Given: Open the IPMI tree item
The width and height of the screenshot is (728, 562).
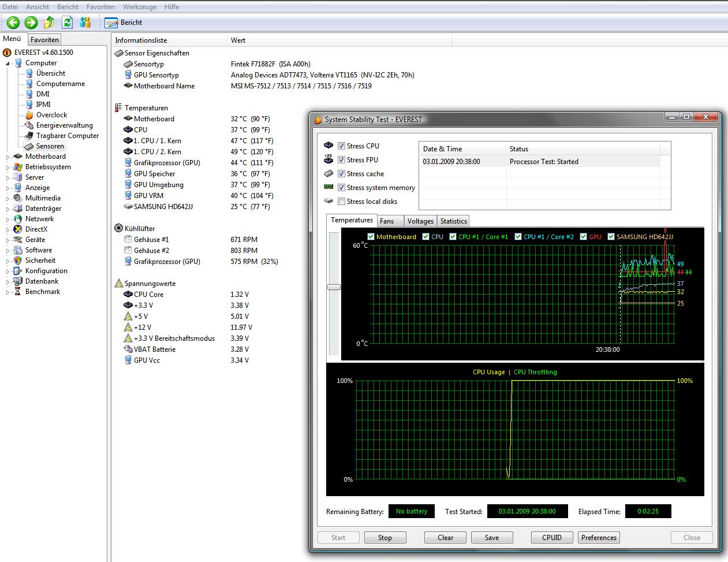Looking at the screenshot, I should (x=43, y=105).
